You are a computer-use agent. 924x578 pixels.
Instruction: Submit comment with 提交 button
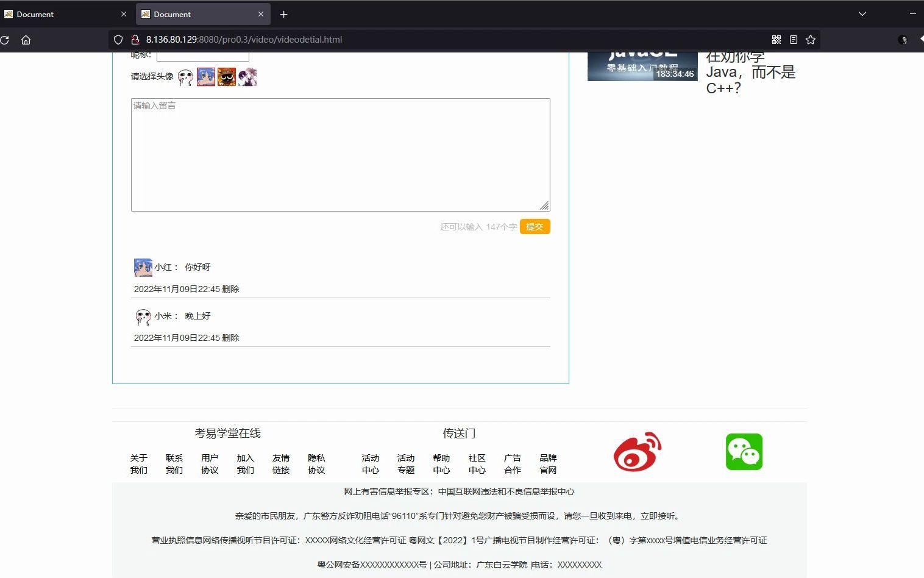pos(535,227)
